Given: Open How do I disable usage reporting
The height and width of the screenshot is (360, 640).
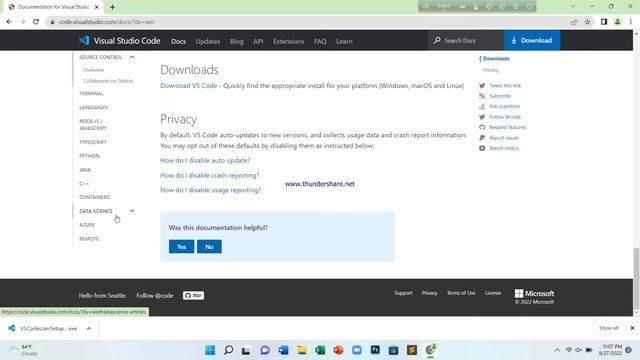Looking at the screenshot, I should click(211, 190).
